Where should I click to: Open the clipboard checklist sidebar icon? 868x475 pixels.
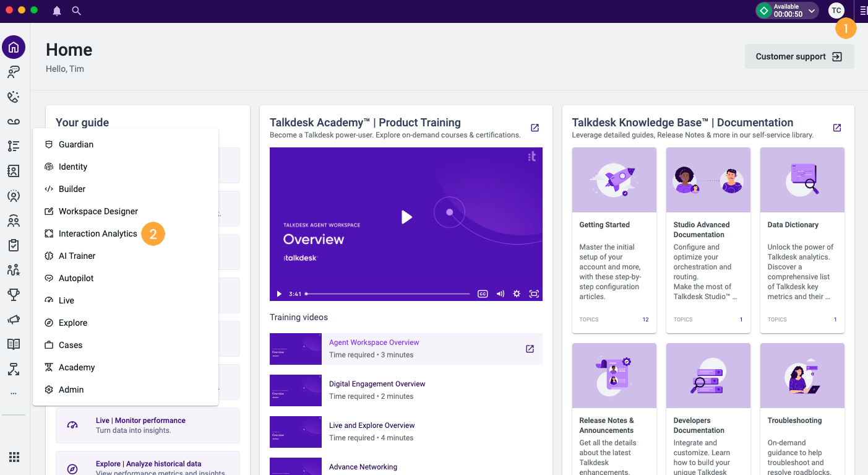point(14,245)
